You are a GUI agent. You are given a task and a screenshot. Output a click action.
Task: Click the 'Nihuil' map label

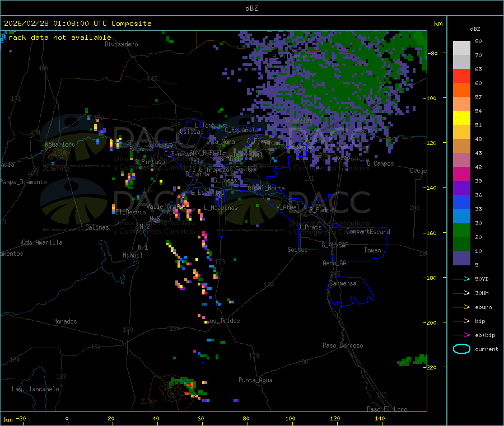pos(132,255)
